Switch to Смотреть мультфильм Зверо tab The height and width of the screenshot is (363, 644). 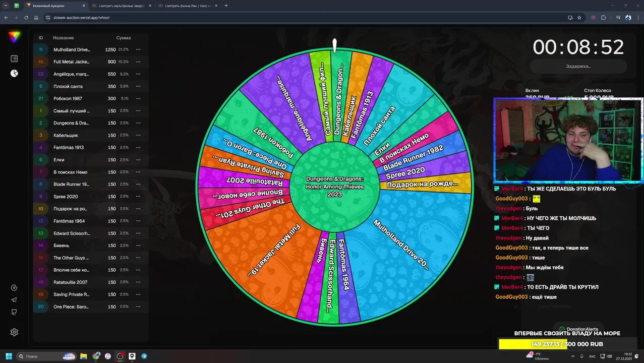coord(121,6)
